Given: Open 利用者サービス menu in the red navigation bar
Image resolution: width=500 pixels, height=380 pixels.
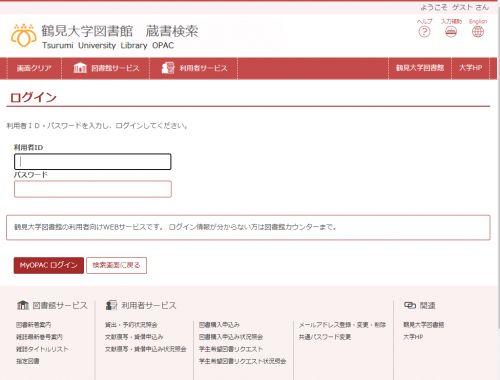Looking at the screenshot, I should click(194, 68).
